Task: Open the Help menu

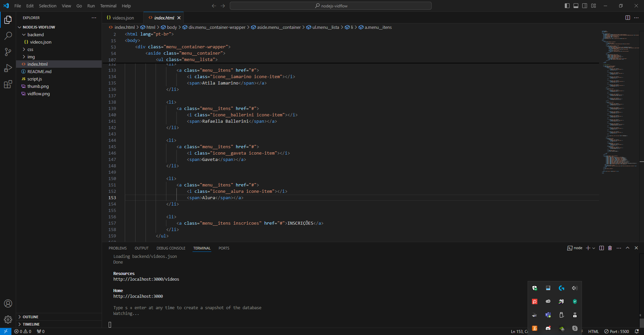Action: pyautogui.click(x=126, y=6)
